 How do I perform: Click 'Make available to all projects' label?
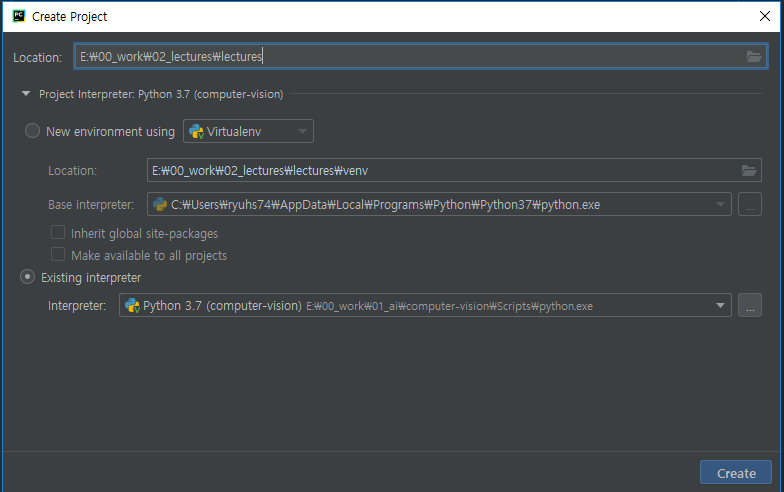[149, 256]
